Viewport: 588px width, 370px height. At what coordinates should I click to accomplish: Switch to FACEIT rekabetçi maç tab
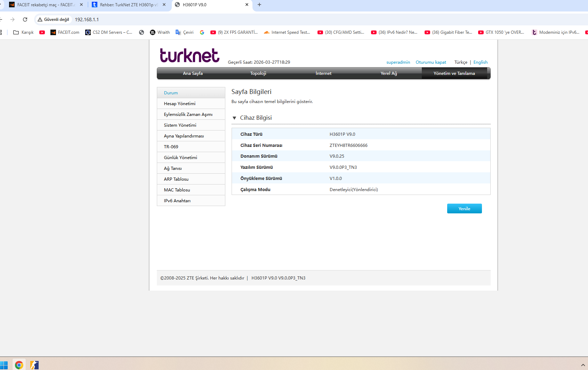[46, 5]
